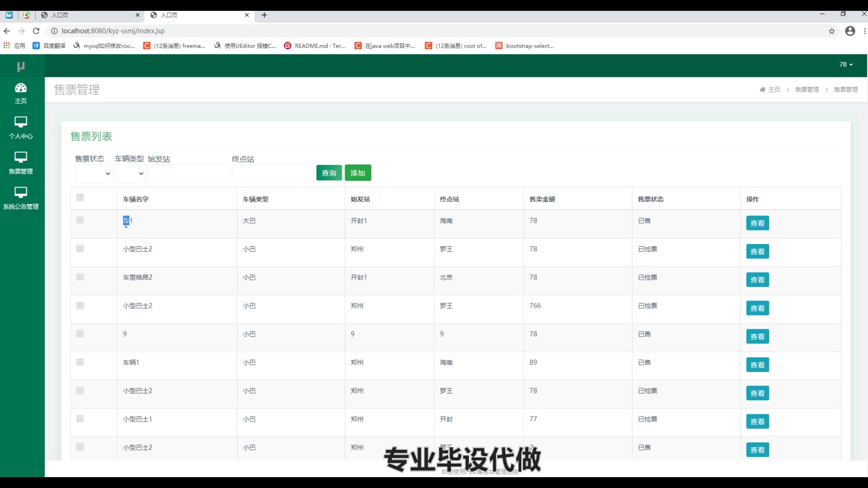Open the README.md · Ter... bookmark
This screenshot has height=488, width=868.
[x=315, y=46]
